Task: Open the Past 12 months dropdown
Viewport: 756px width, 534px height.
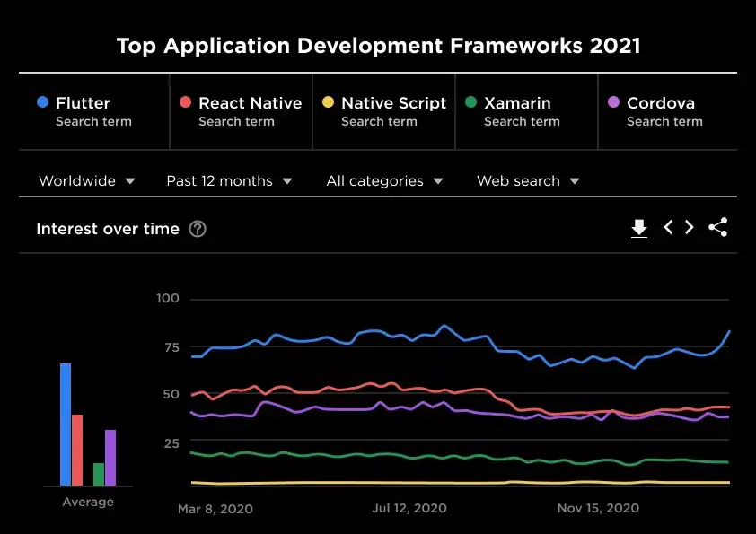Action: 230,181
